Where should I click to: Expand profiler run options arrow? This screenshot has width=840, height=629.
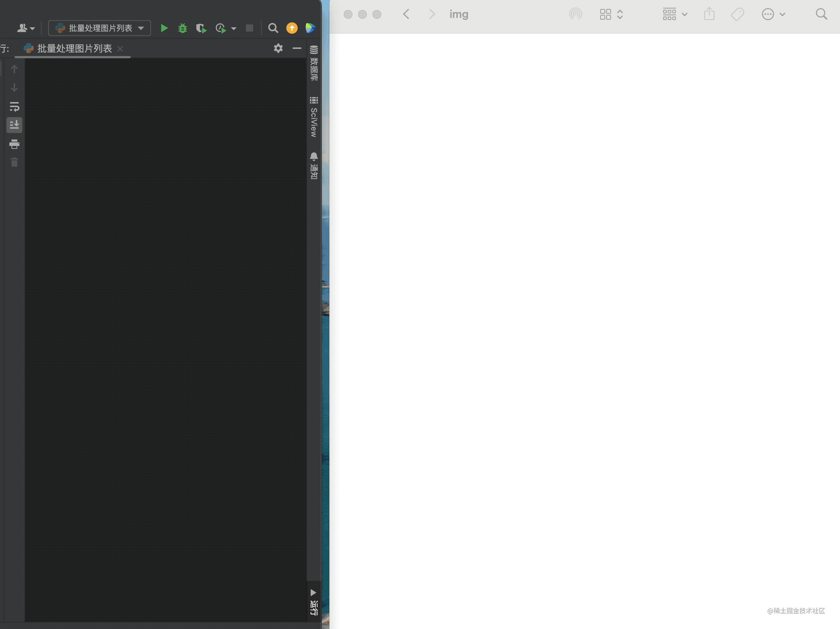click(x=233, y=28)
